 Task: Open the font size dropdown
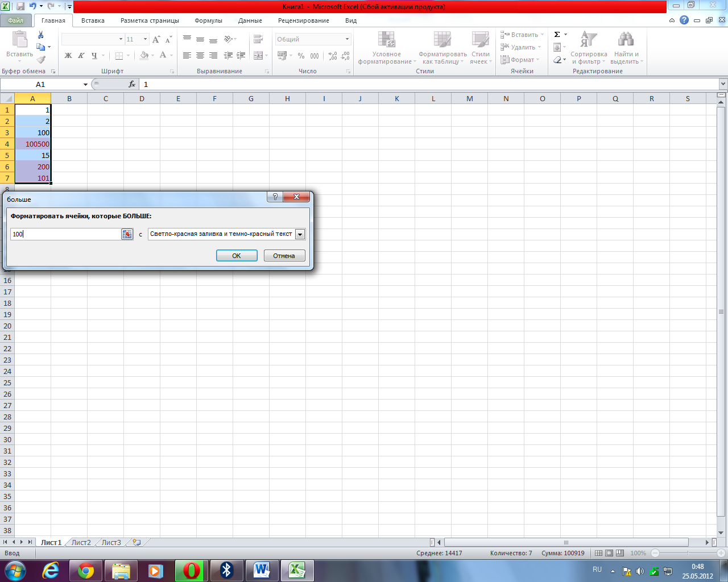pyautogui.click(x=146, y=39)
